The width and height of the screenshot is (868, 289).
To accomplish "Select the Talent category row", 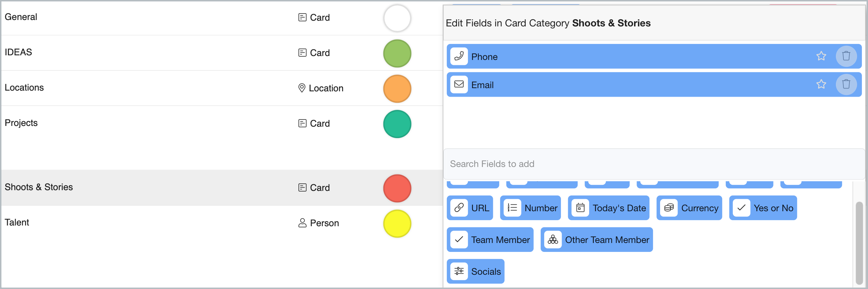I will pyautogui.click(x=143, y=223).
